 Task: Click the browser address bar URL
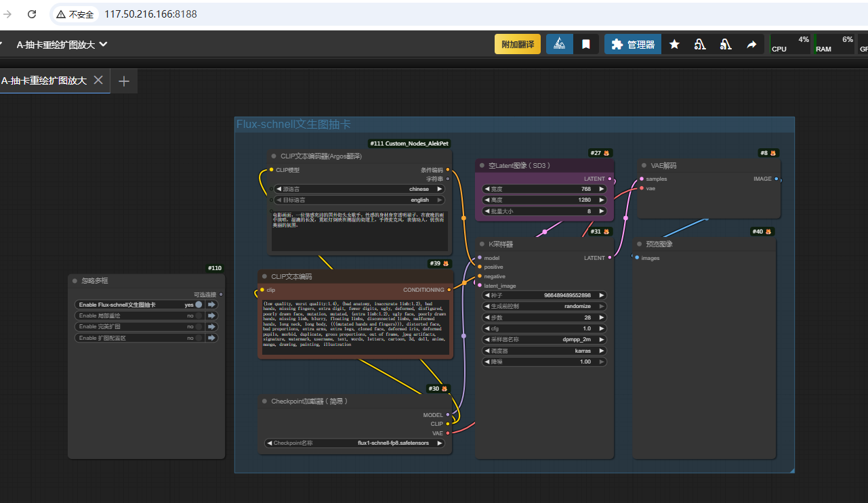click(x=150, y=14)
